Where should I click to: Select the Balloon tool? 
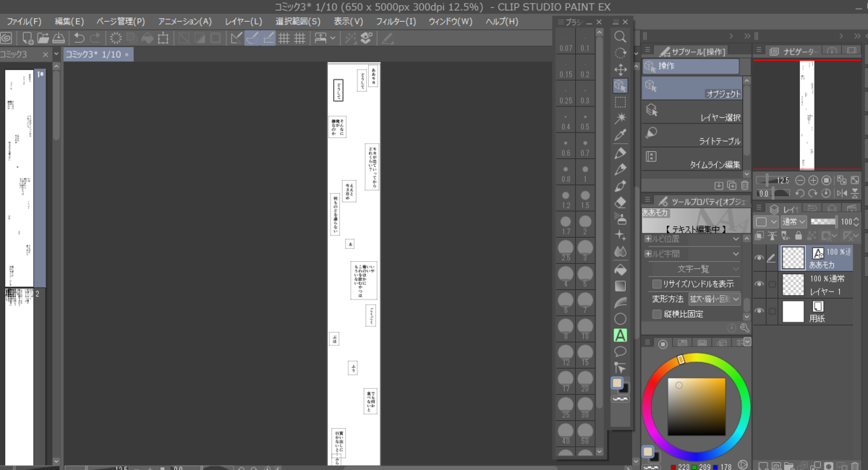(x=620, y=351)
